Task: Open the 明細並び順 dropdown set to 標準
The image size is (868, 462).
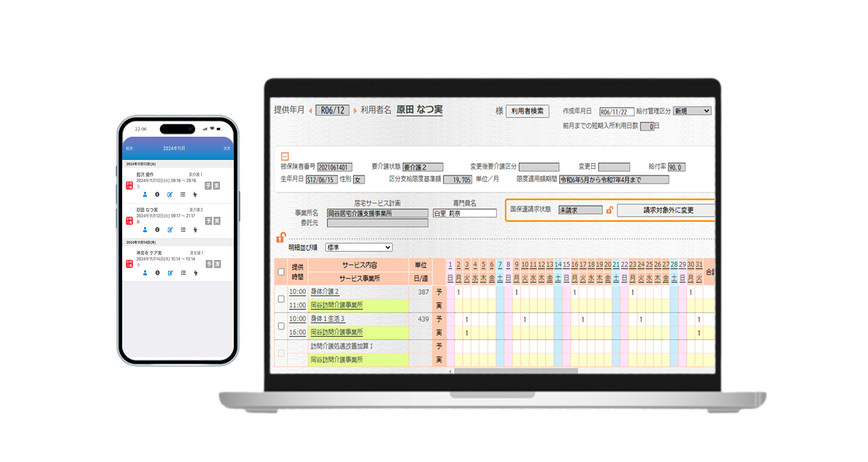Action: [358, 248]
